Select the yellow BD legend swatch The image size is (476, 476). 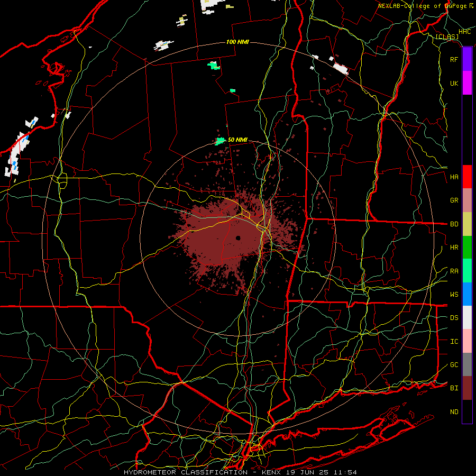tap(467, 224)
